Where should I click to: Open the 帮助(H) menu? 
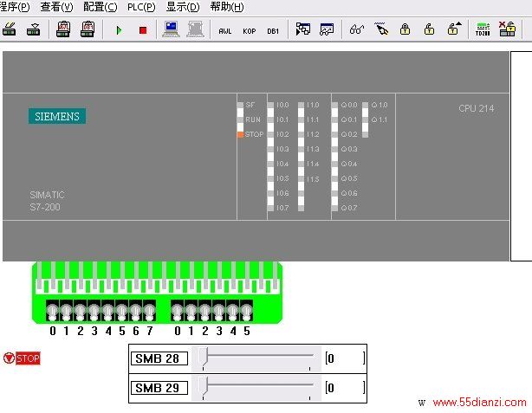pos(227,7)
